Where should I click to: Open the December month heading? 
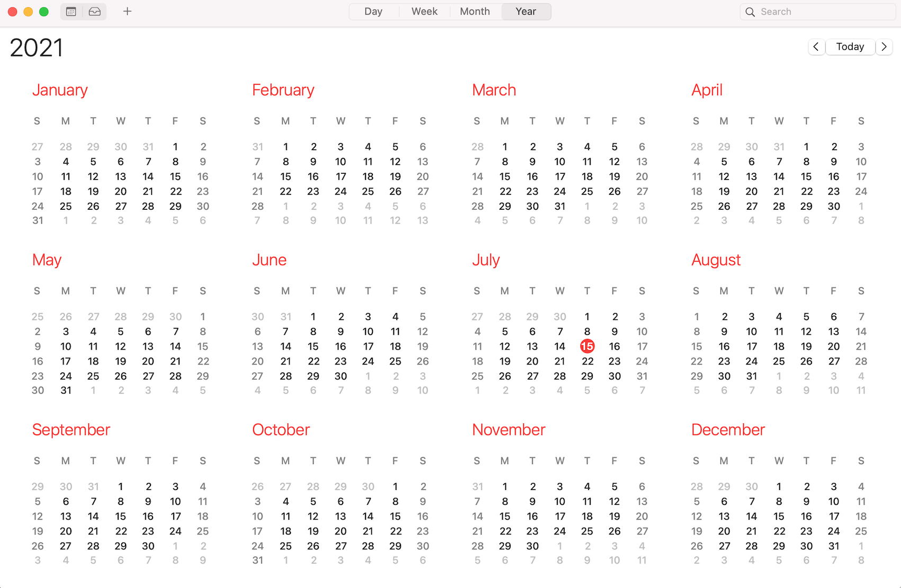728,430
